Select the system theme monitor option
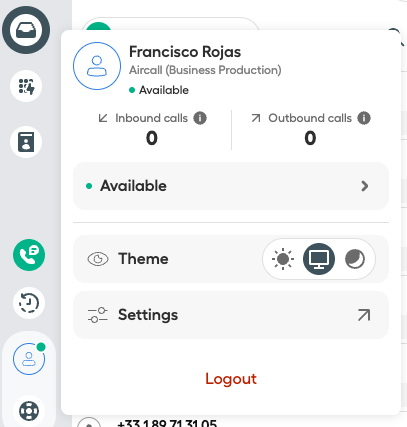 pos(319,259)
